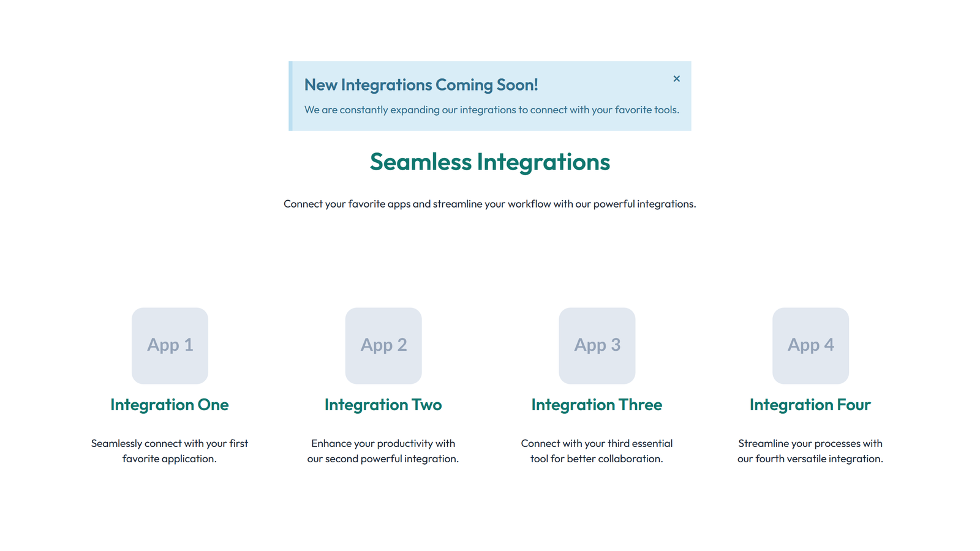This screenshot has height=551, width=980.
Task: Click the Seamless Integrations page title
Action: click(489, 162)
